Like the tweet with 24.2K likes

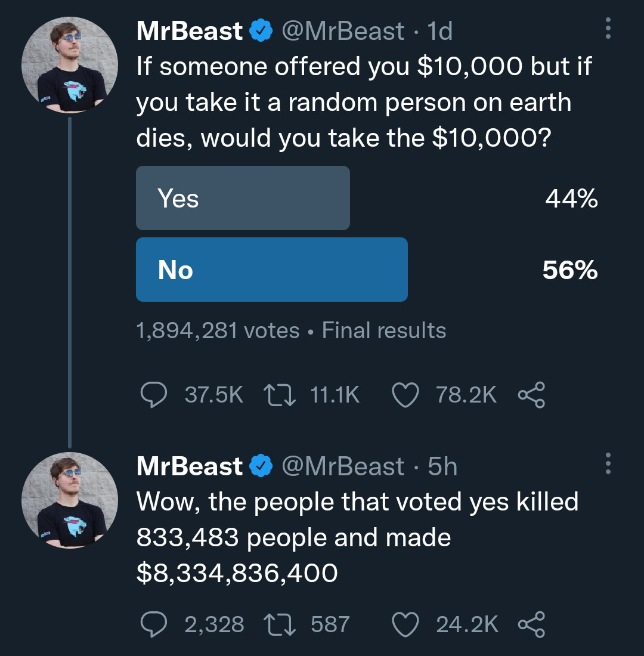405,624
